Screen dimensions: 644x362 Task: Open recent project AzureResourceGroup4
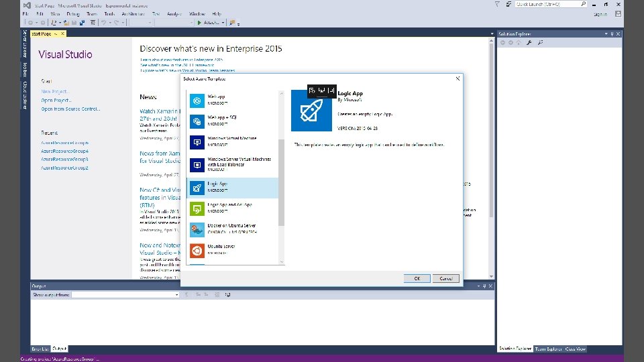click(64, 151)
